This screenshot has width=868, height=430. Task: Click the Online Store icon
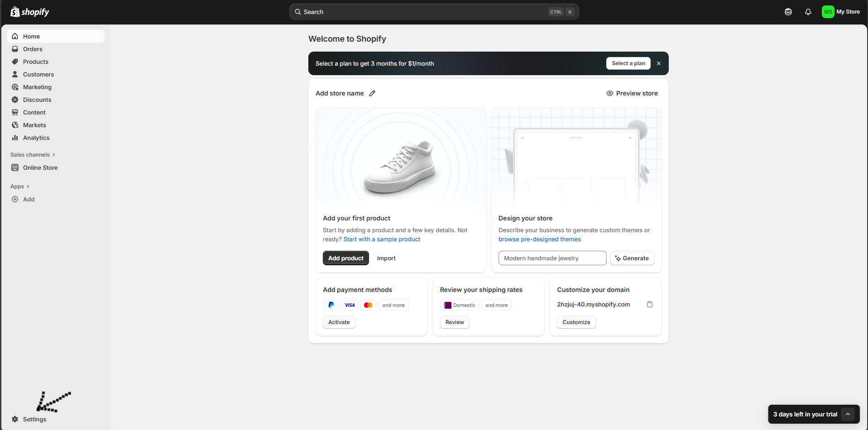click(15, 167)
